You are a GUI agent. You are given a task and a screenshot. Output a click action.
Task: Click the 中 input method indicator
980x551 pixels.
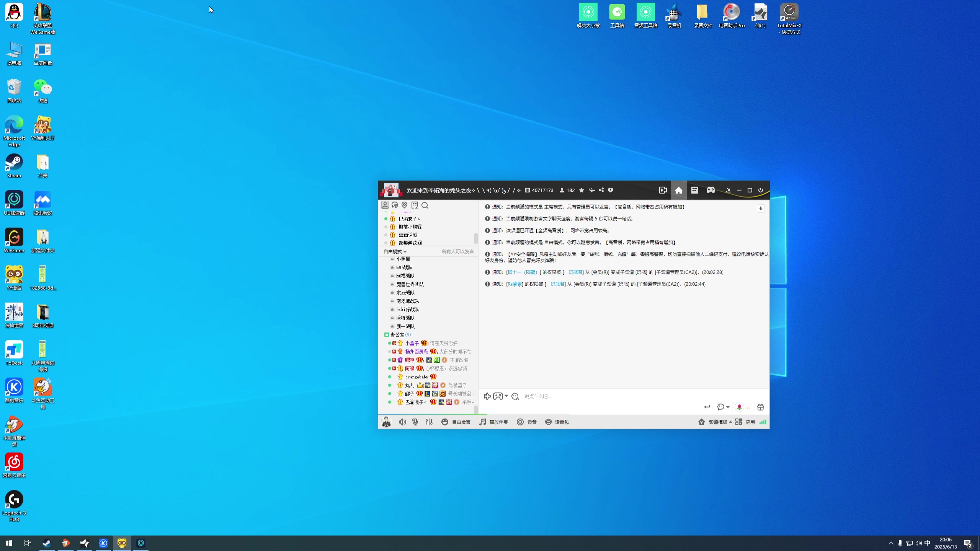click(927, 543)
